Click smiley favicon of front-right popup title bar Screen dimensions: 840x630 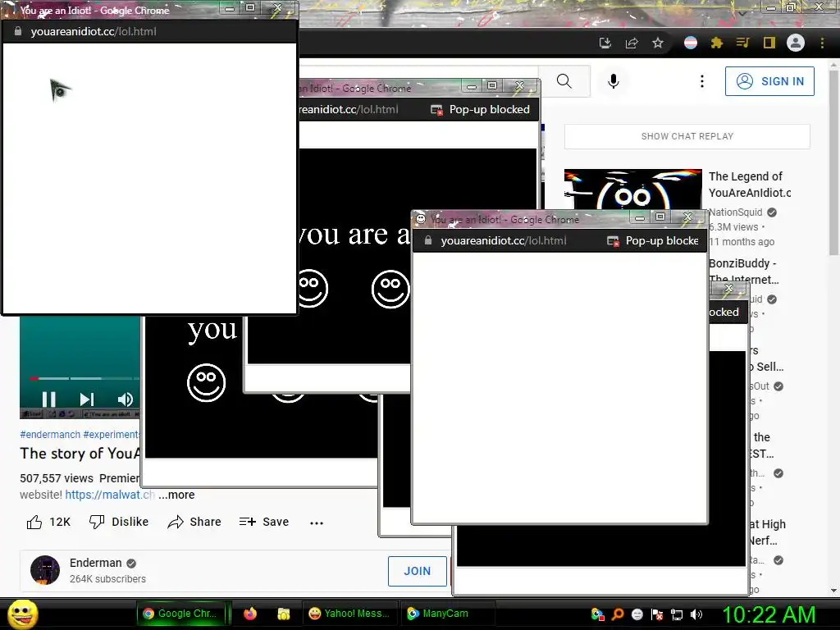[421, 218]
